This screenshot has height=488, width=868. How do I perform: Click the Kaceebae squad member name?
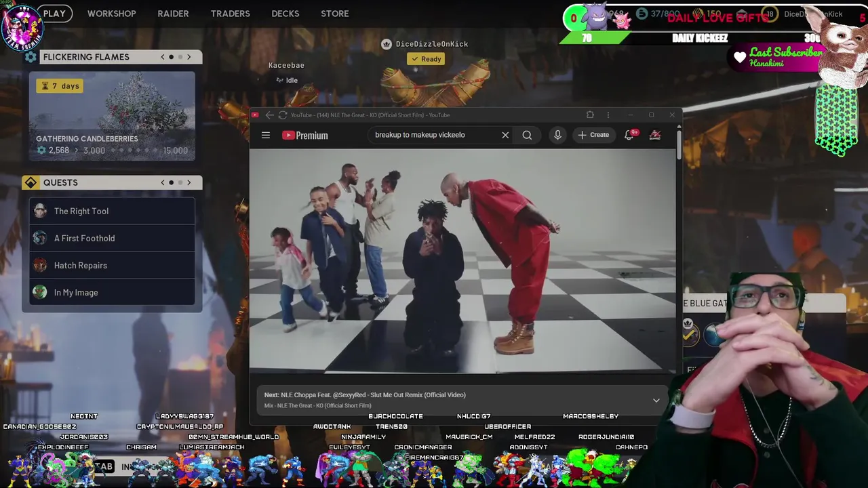pyautogui.click(x=286, y=65)
